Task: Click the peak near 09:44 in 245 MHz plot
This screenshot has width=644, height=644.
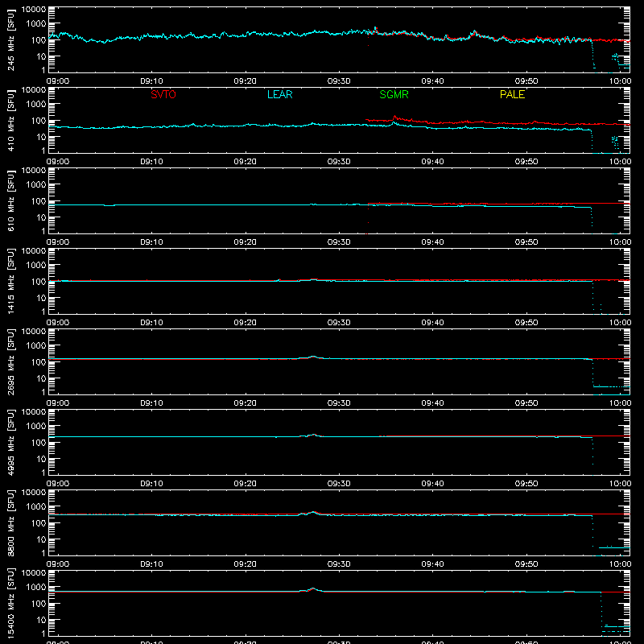Action: pos(475,31)
